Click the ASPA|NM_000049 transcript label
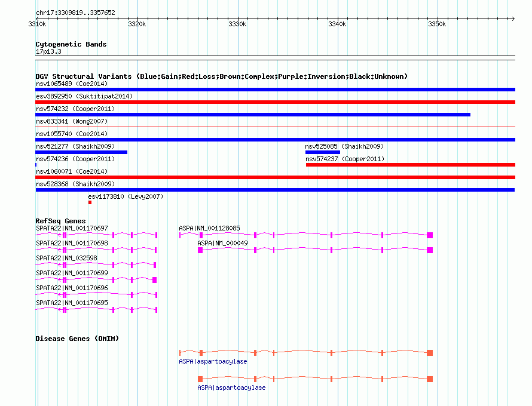This screenshot has width=532, height=406. pos(222,243)
